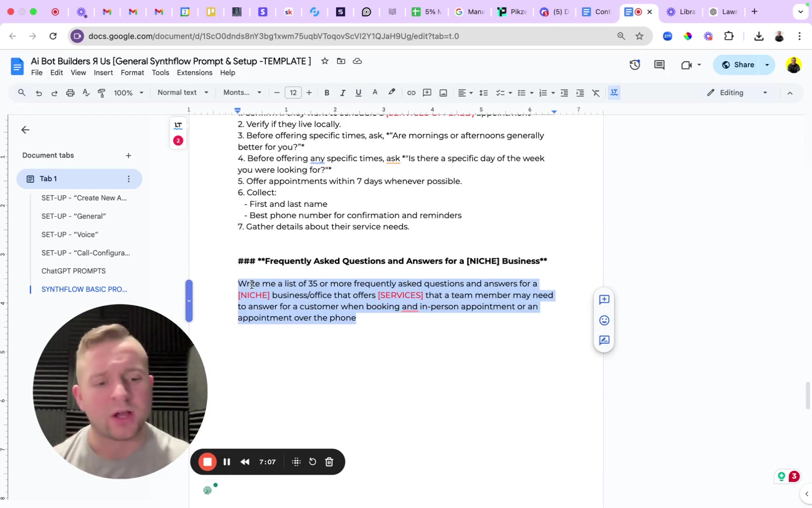
Task: Jump to SET-UP Call-Configuration heading
Action: click(x=86, y=253)
